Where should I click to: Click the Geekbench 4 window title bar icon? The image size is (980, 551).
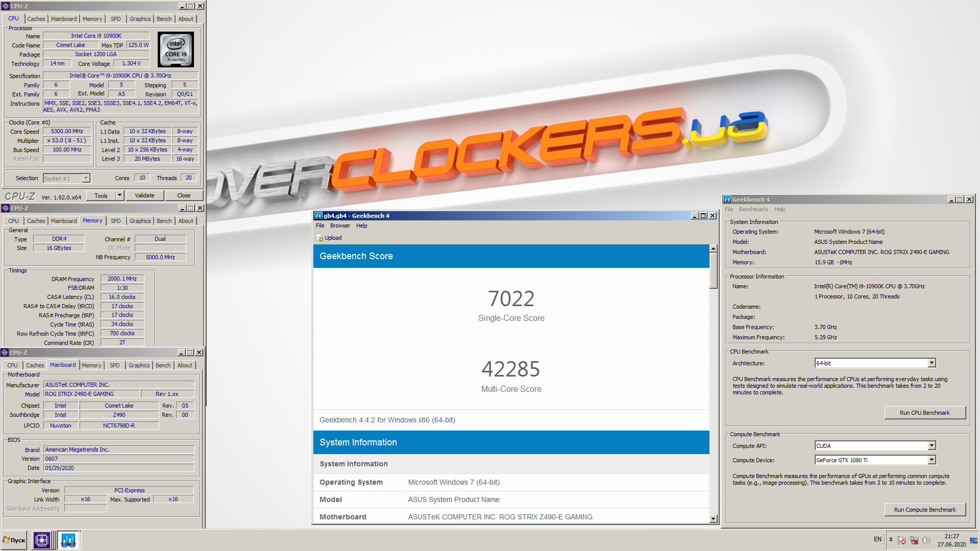(x=727, y=199)
